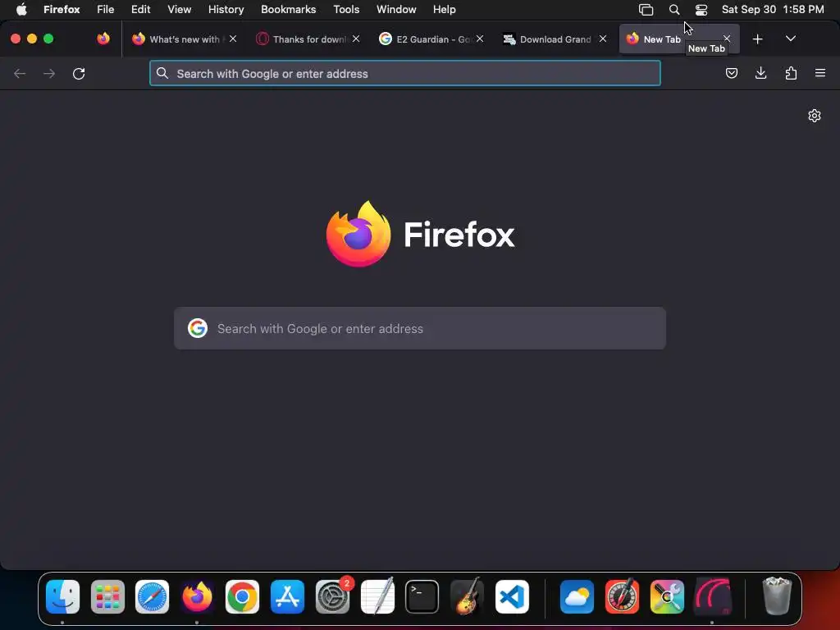This screenshot has height=630, width=840.
Task: Click the forward navigation arrow
Action: pyautogui.click(x=49, y=73)
